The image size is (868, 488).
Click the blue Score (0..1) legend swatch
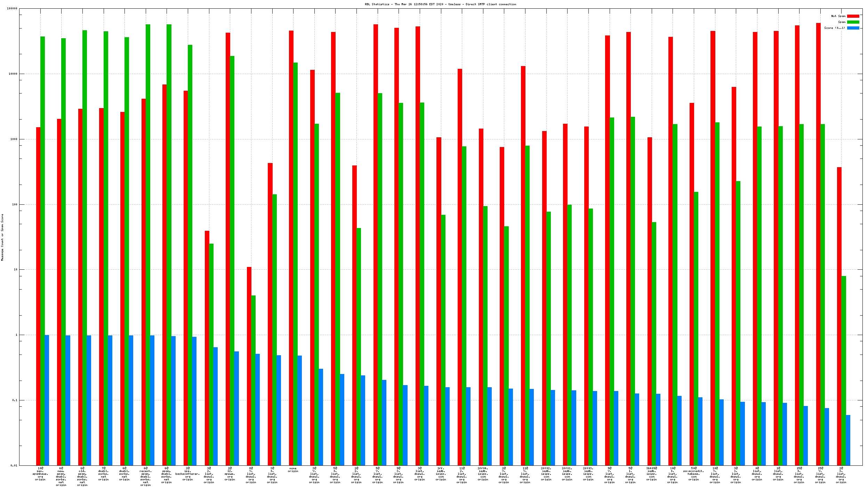tap(853, 28)
